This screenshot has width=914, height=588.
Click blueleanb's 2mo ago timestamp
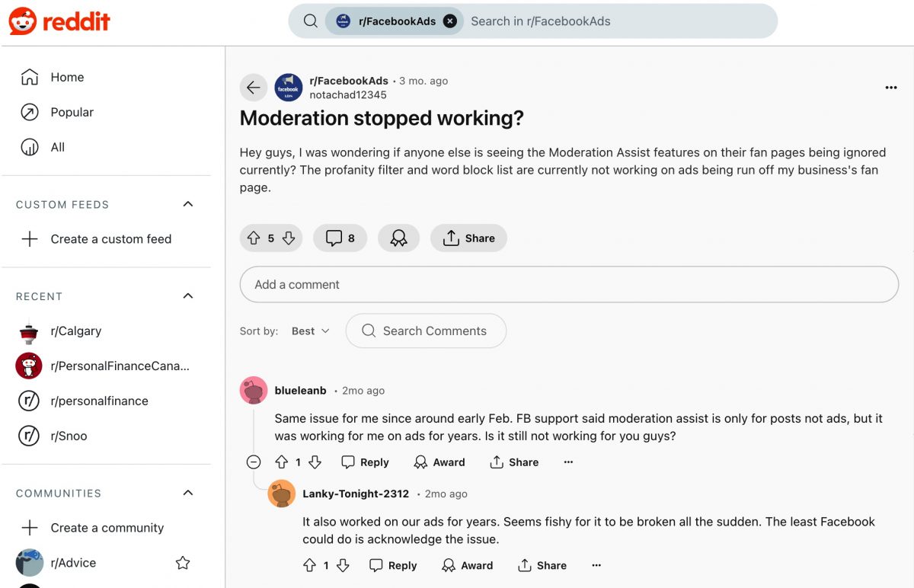click(363, 390)
